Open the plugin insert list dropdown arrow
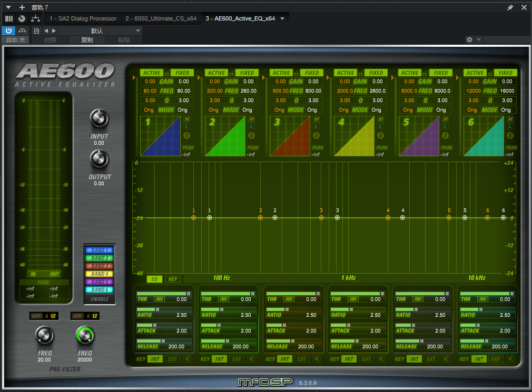The width and height of the screenshot is (532, 392). (282, 18)
